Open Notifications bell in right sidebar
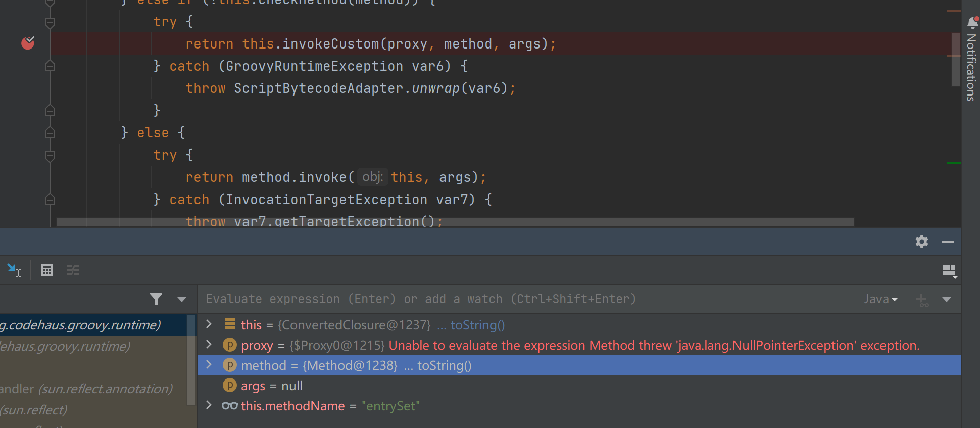 [x=972, y=23]
